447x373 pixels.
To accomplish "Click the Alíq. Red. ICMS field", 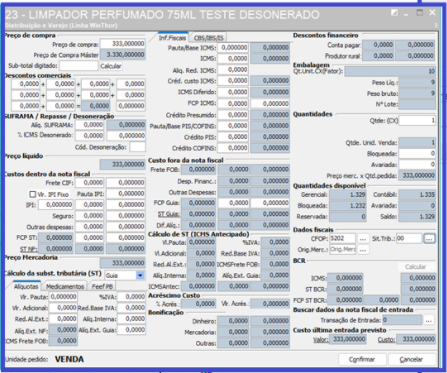I will [233, 70].
